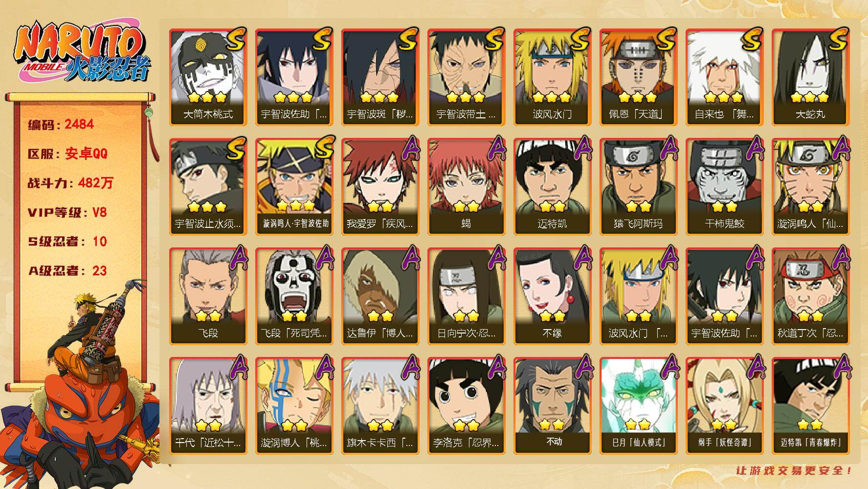The image size is (868, 489).
Task: Open the 佩恩「天道」 ninja card
Action: point(638,77)
